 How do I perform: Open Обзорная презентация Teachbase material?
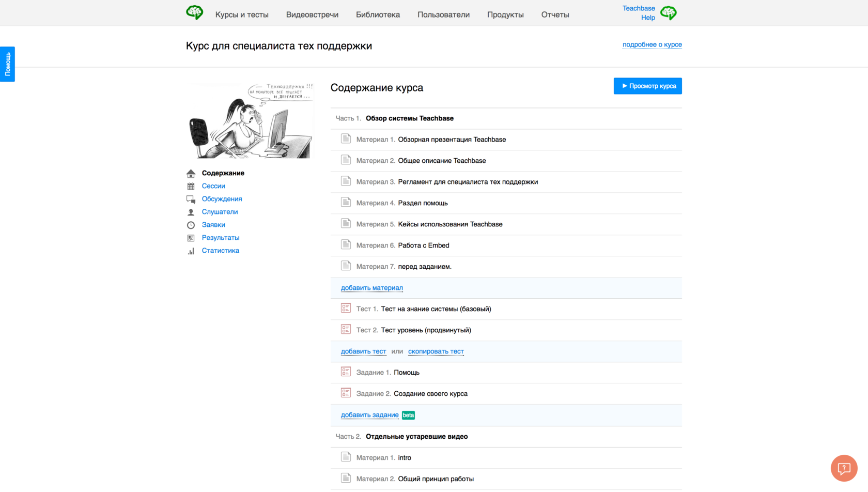(x=452, y=140)
